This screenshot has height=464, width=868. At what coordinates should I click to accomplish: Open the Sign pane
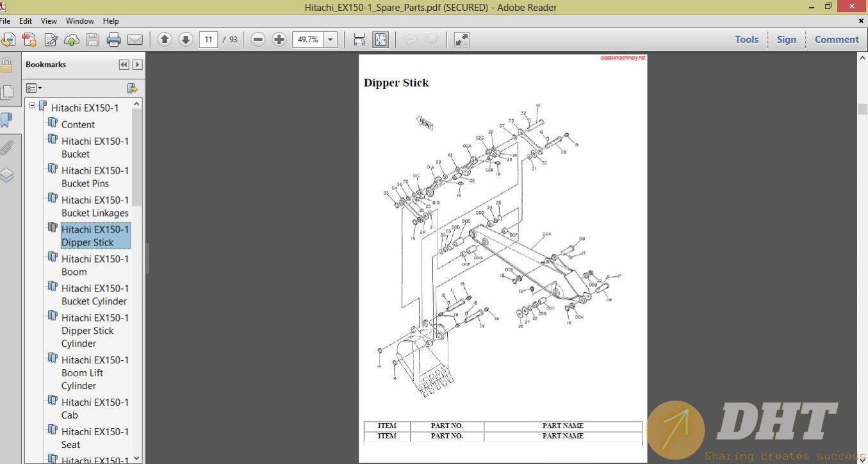click(x=786, y=40)
